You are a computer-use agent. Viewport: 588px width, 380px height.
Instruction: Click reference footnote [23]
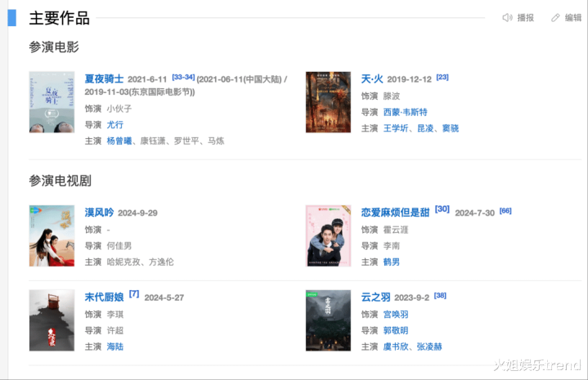(442, 77)
